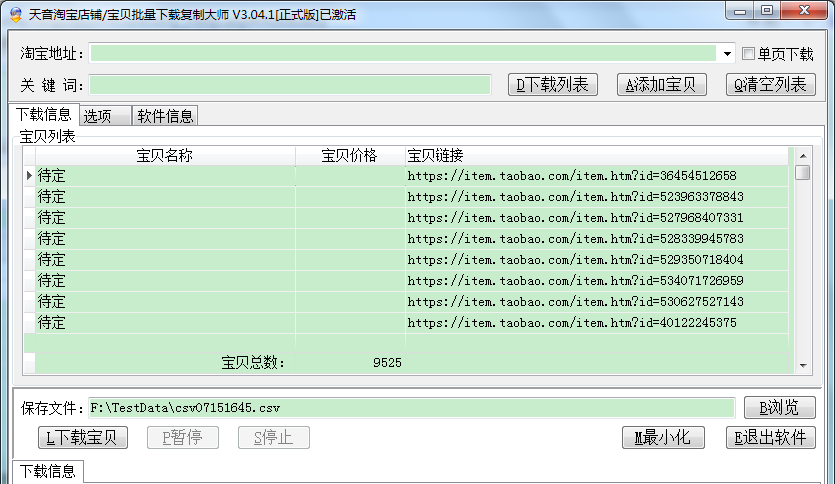Focus the 关键词 text field
835x484 pixels.
290,85
